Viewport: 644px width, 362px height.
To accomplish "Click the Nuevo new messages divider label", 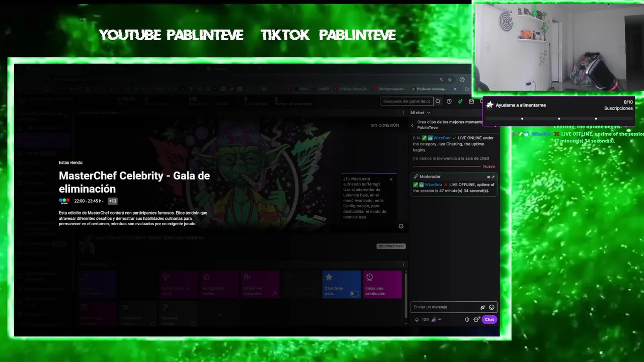I will pos(489,166).
